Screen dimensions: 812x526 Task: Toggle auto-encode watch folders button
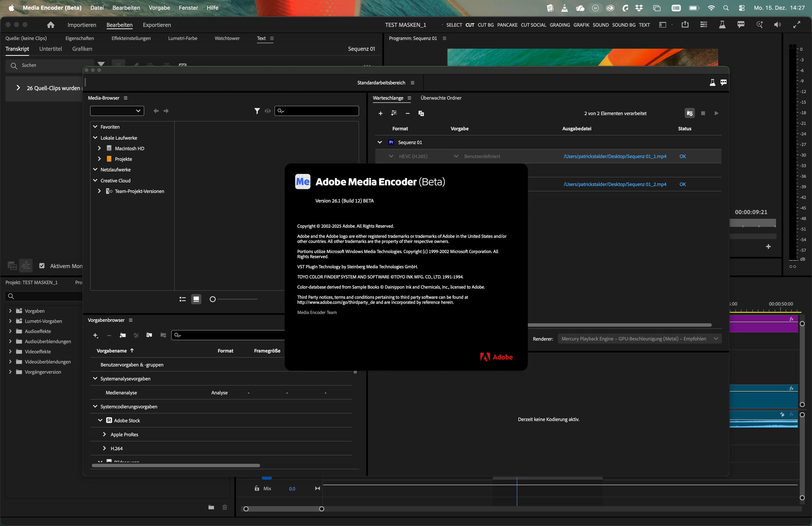690,113
